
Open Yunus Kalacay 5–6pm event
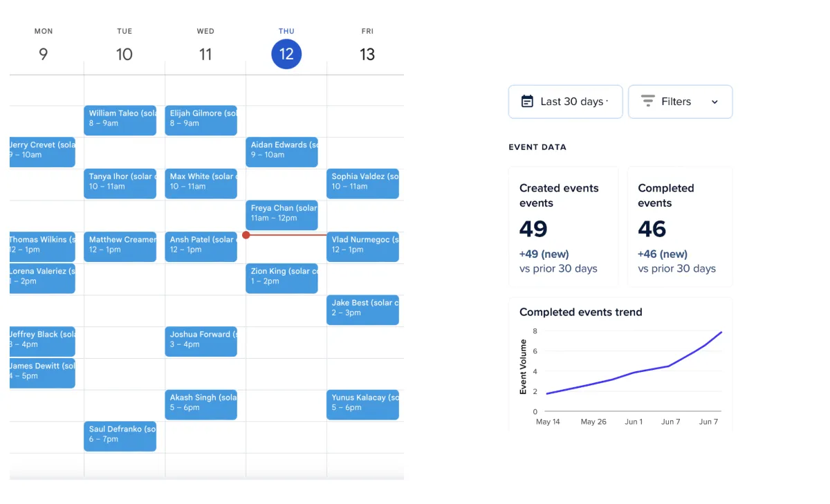point(363,405)
